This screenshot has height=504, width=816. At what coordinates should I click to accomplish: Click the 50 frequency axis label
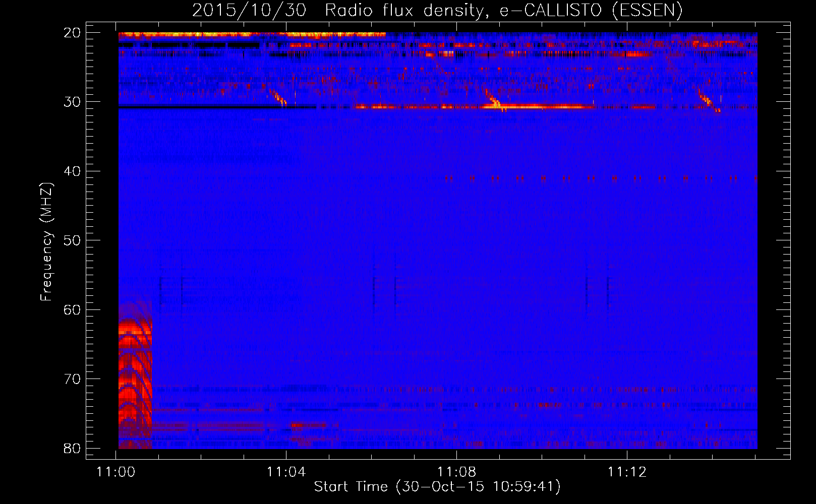(72, 240)
